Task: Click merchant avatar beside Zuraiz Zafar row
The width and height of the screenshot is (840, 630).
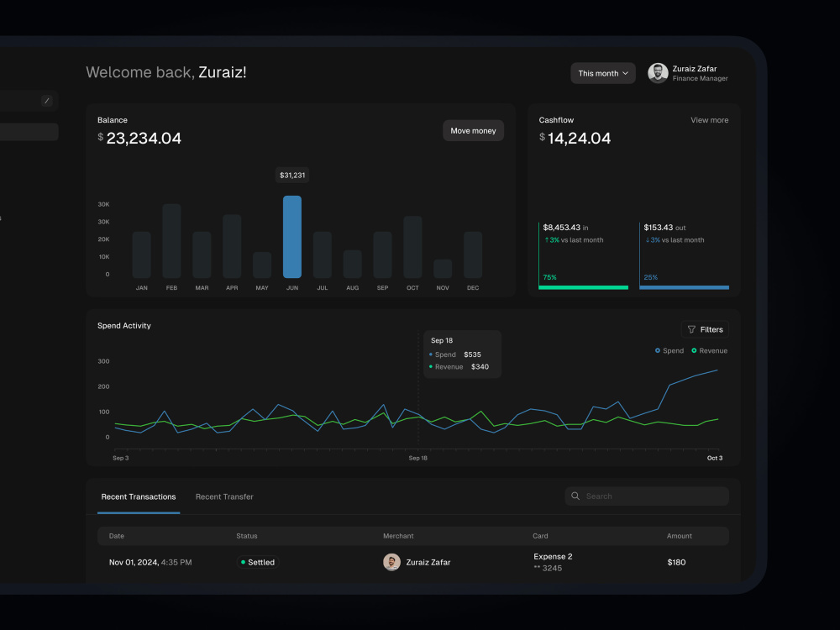Action: [x=391, y=562]
